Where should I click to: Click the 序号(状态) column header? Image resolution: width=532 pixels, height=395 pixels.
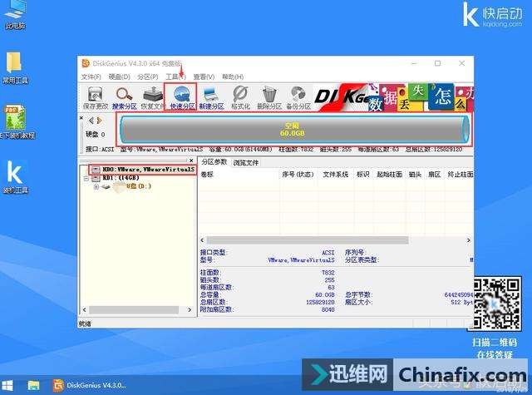(298, 175)
